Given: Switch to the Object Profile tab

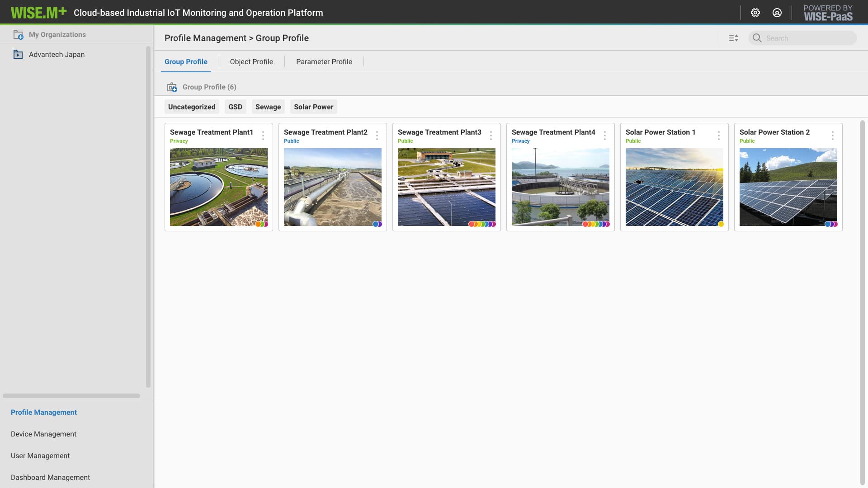Looking at the screenshot, I should point(251,62).
